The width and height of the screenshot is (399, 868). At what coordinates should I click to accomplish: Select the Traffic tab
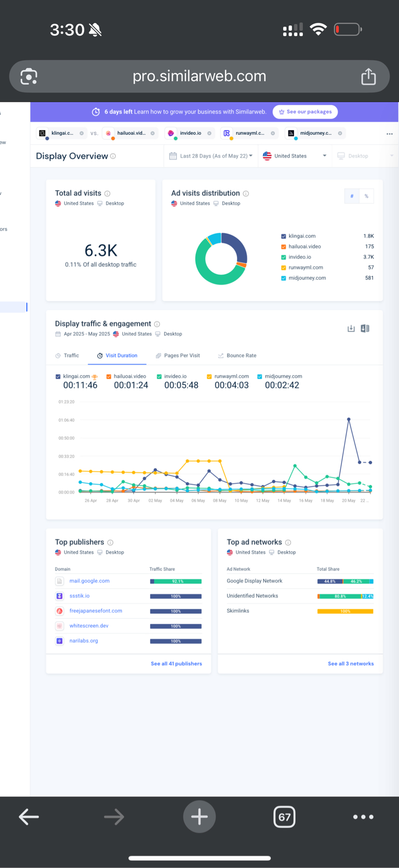click(67, 356)
